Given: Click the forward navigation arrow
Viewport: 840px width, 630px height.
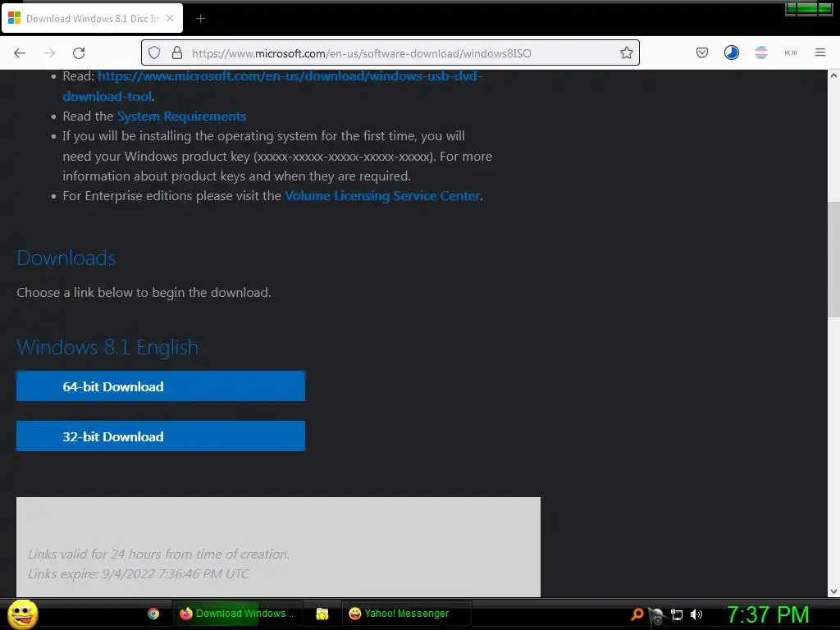Looking at the screenshot, I should point(49,53).
